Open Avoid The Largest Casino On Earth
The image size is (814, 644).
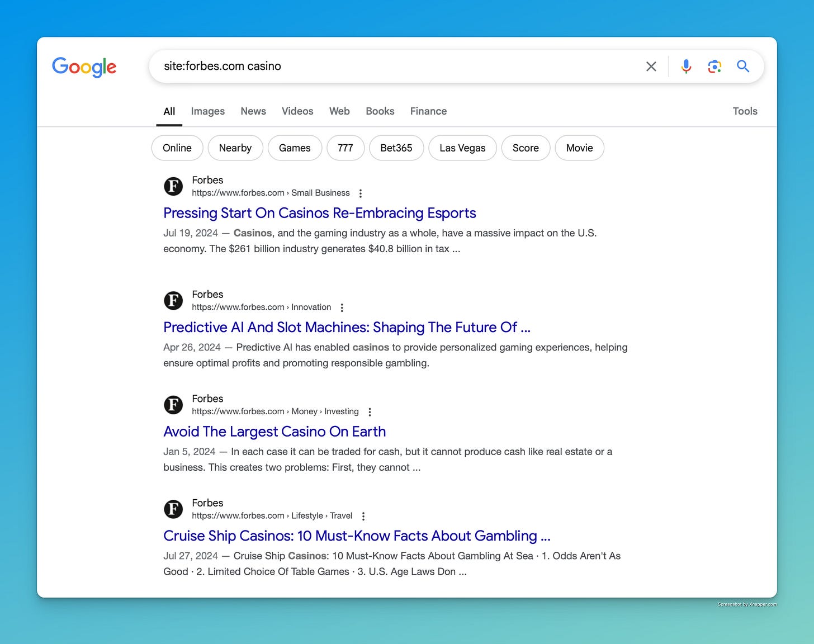coord(275,432)
